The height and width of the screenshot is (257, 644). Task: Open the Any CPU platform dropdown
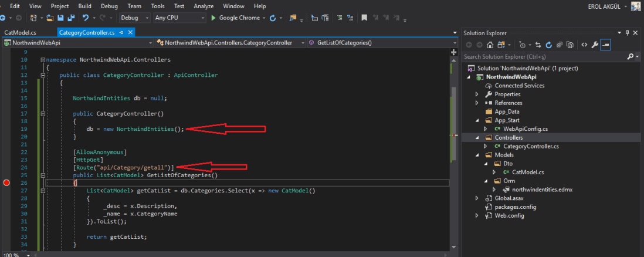click(177, 18)
